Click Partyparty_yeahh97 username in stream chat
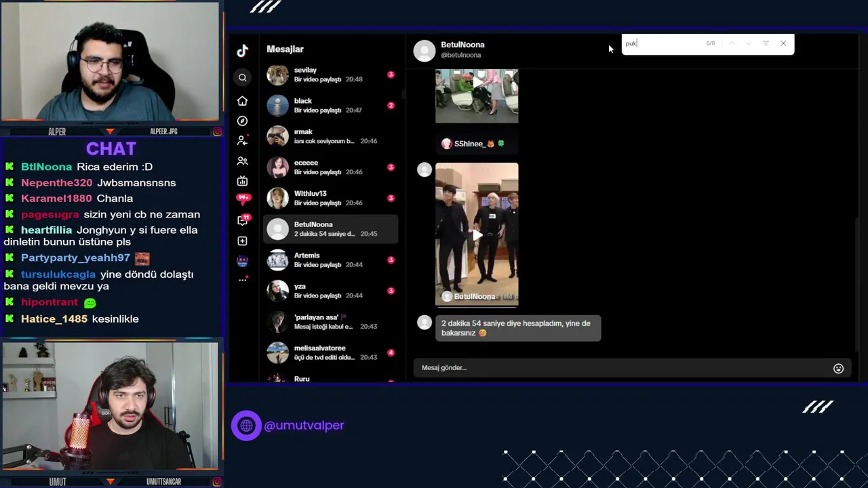The width and height of the screenshot is (868, 488). pyautogui.click(x=75, y=258)
